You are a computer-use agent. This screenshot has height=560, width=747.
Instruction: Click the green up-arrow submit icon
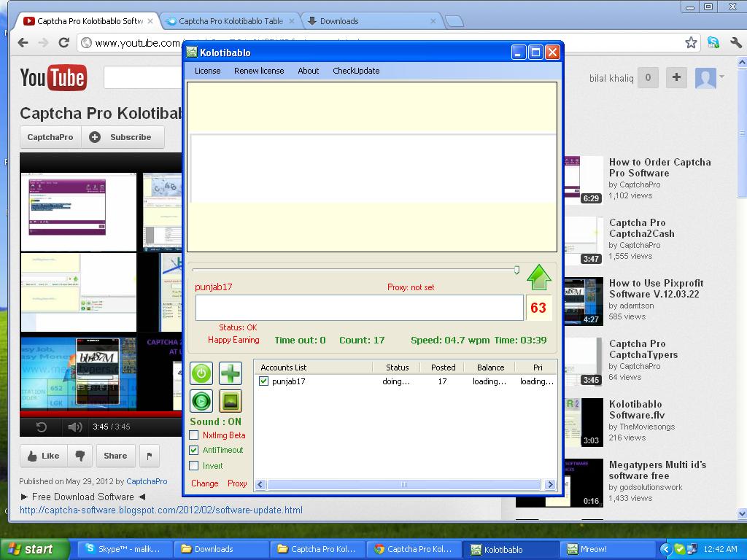539,278
